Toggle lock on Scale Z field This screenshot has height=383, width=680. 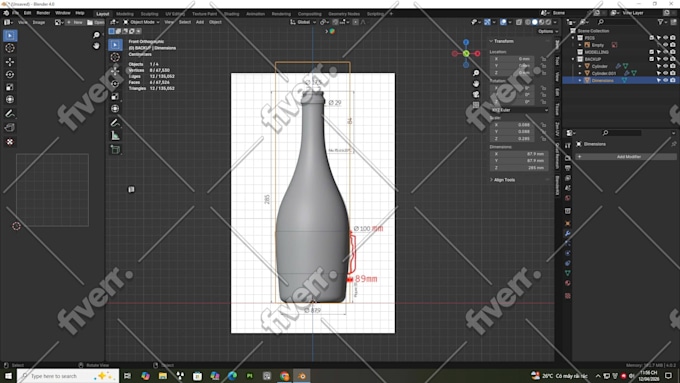pos(543,139)
